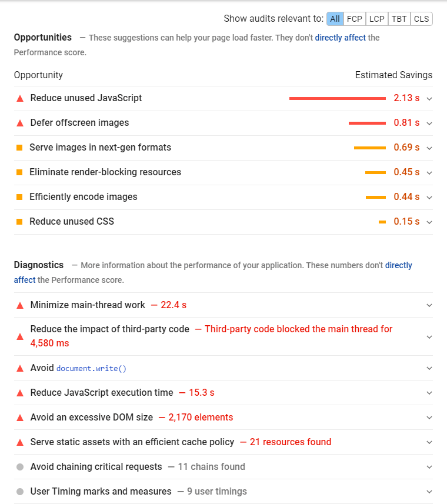This screenshot has width=447, height=504.
Task: Click the red savings bar for Reduce unused JavaScript
Action: 338,98
